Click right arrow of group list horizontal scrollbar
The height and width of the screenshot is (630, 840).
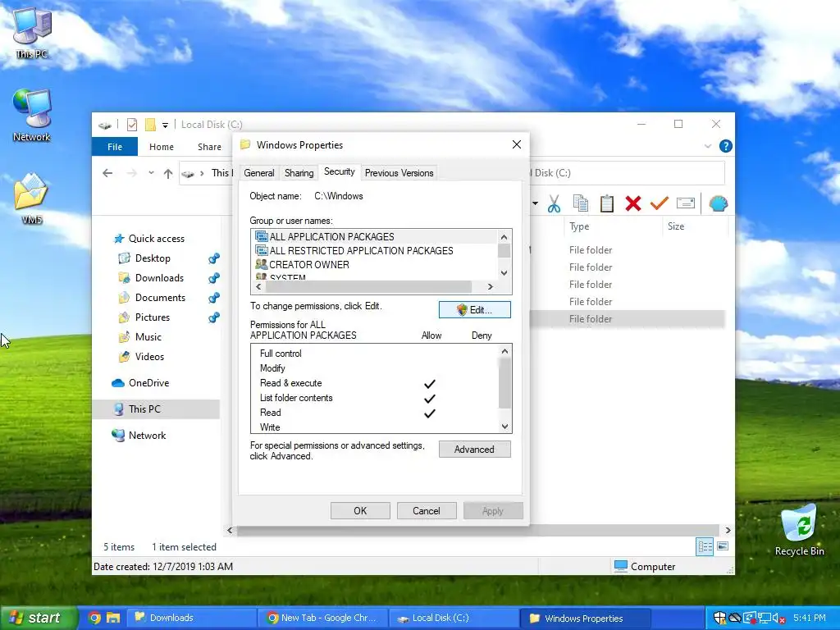pyautogui.click(x=491, y=287)
